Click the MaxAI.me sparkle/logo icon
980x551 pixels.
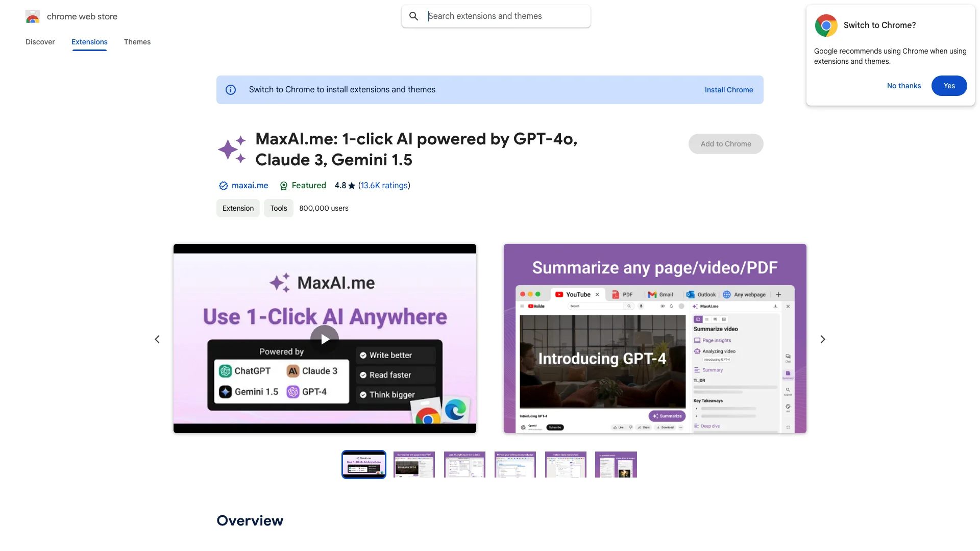(232, 148)
